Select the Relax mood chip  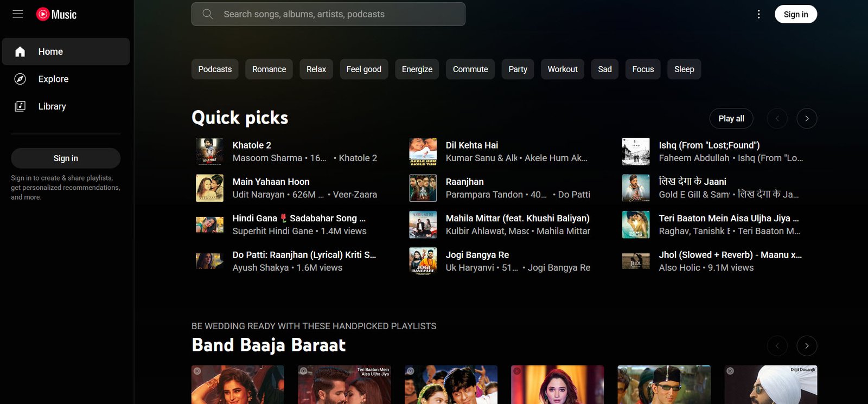pyautogui.click(x=316, y=69)
